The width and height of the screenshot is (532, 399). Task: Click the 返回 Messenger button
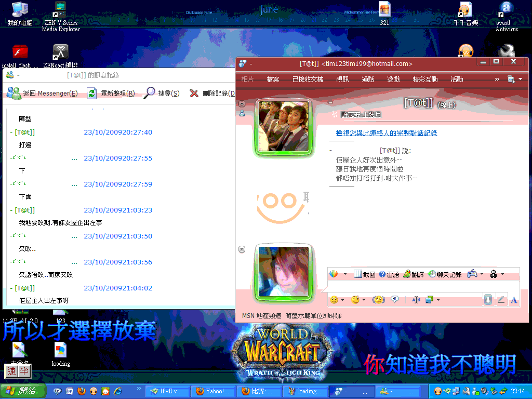pos(43,94)
